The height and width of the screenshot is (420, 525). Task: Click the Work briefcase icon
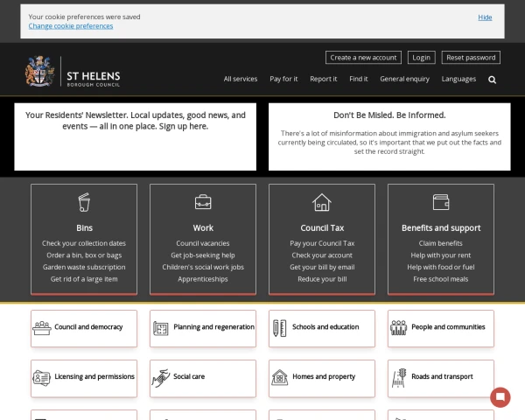203,202
